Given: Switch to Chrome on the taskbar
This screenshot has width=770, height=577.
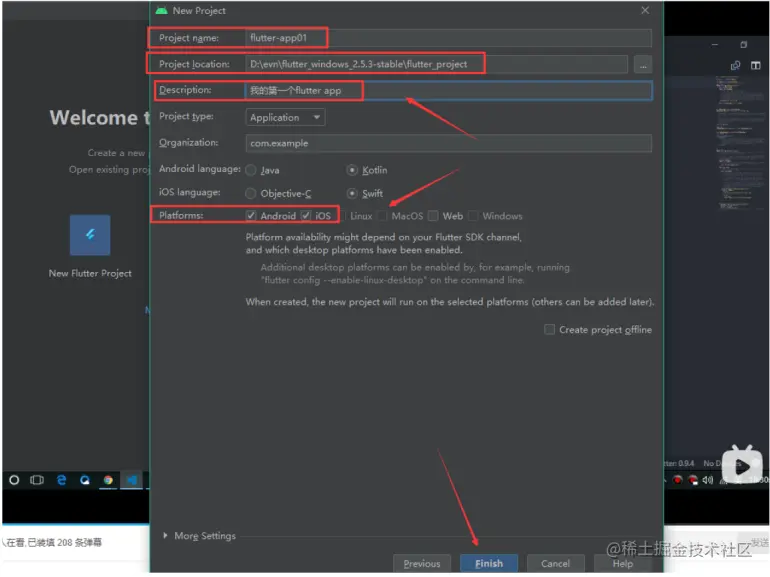Looking at the screenshot, I should (108, 480).
